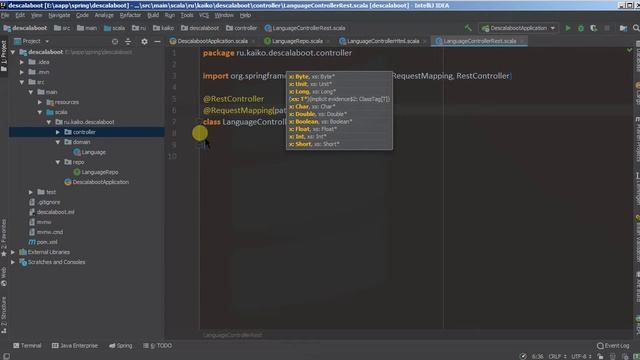Click the Stop process icon
640x360 pixels.
[607, 28]
